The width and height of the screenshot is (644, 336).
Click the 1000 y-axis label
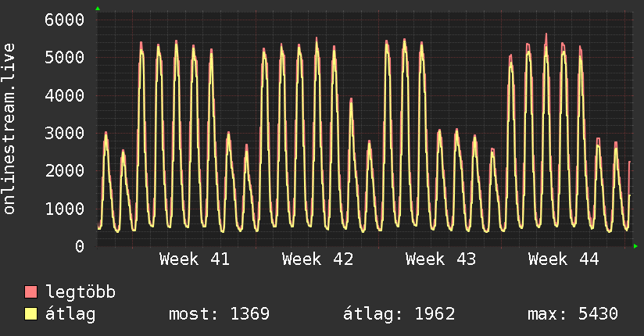[x=65, y=209]
